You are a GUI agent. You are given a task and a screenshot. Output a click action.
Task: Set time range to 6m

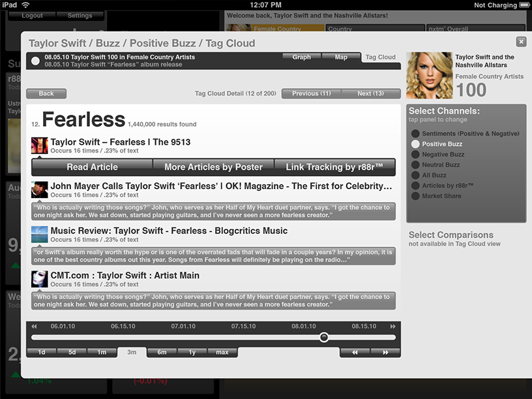pos(162,352)
